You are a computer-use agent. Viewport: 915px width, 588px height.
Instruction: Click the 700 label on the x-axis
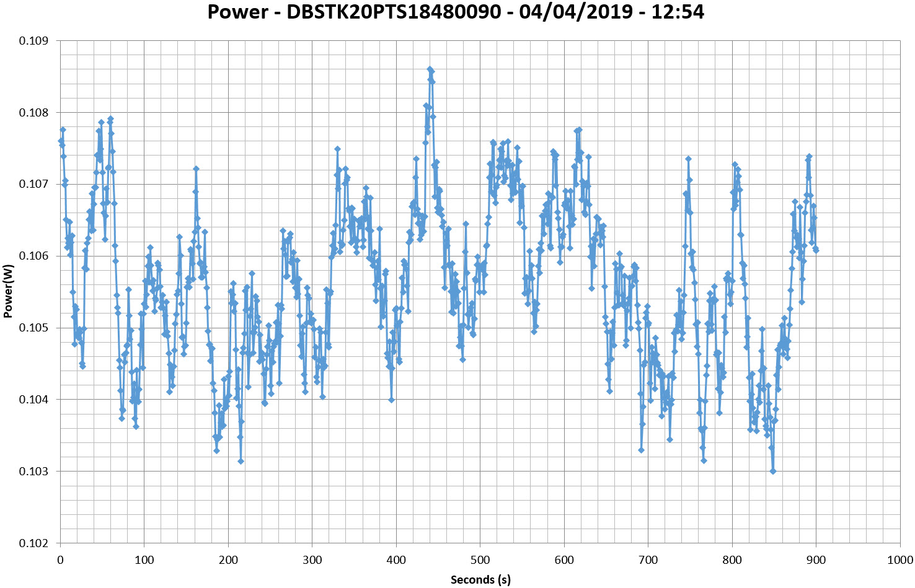click(648, 561)
